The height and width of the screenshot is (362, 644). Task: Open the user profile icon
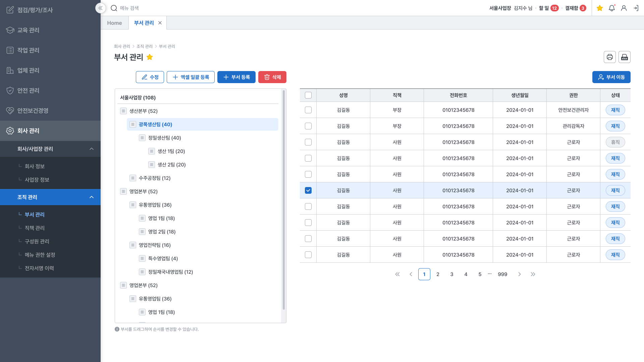(624, 8)
